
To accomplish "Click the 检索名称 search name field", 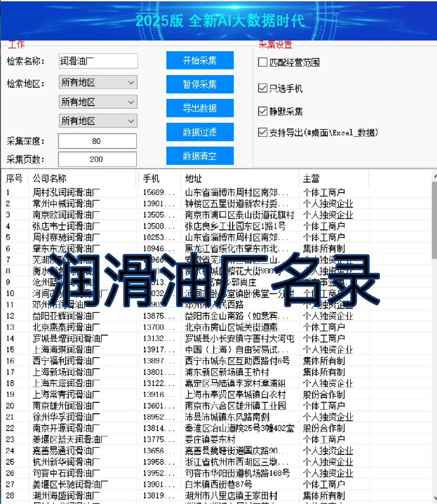I will [x=97, y=61].
